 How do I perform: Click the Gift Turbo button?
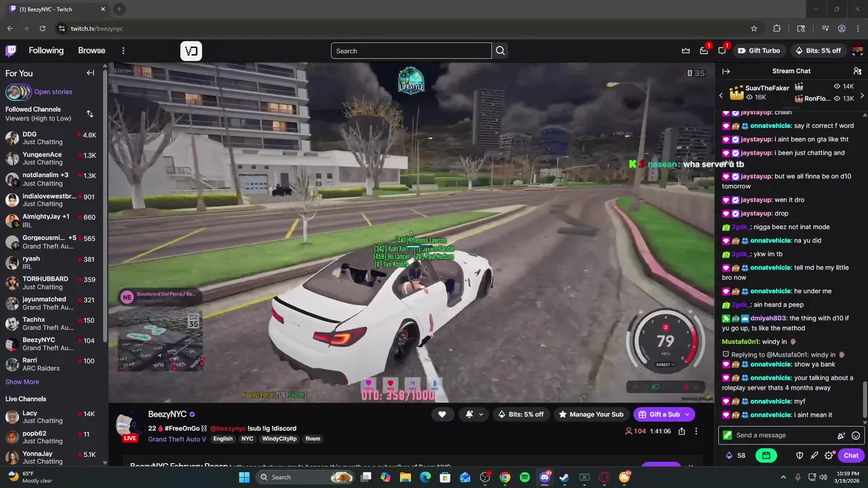[x=759, y=51]
